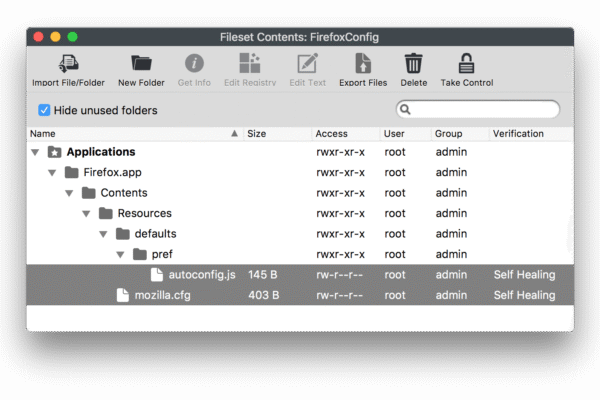Screen dimensions: 600x400
Task: Hit the Delete trash icon
Action: pos(414,64)
